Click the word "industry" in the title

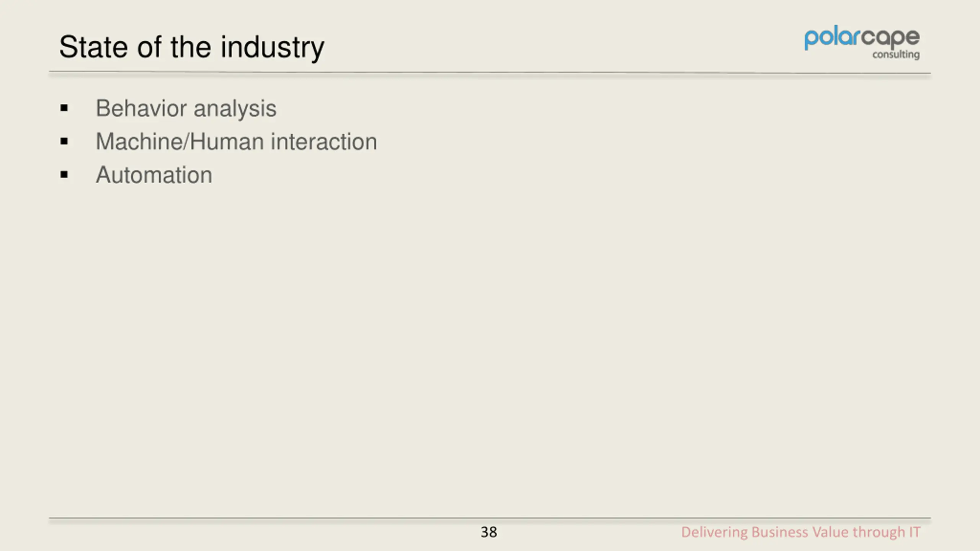[x=273, y=47]
